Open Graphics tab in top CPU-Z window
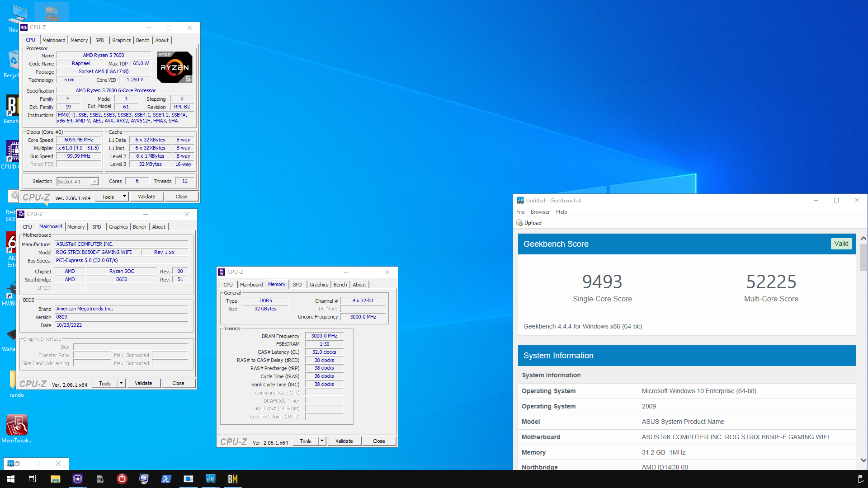Image resolution: width=868 pixels, height=488 pixels. [121, 40]
